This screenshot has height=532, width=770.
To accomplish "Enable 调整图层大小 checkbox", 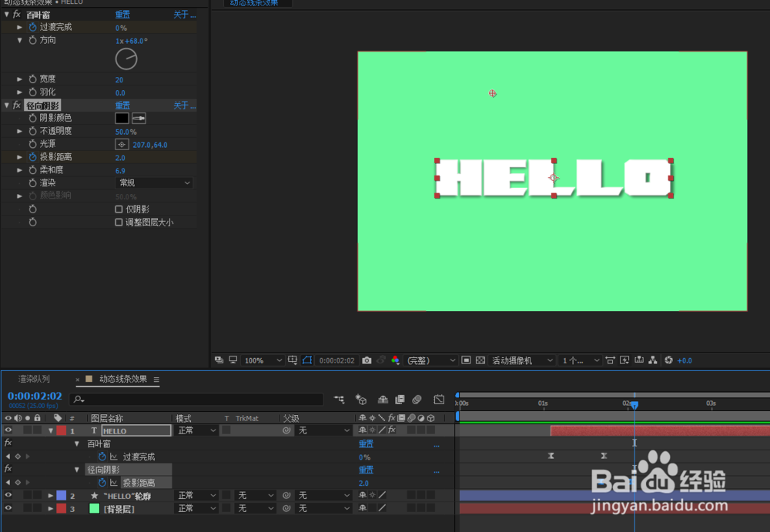I will coord(119,222).
